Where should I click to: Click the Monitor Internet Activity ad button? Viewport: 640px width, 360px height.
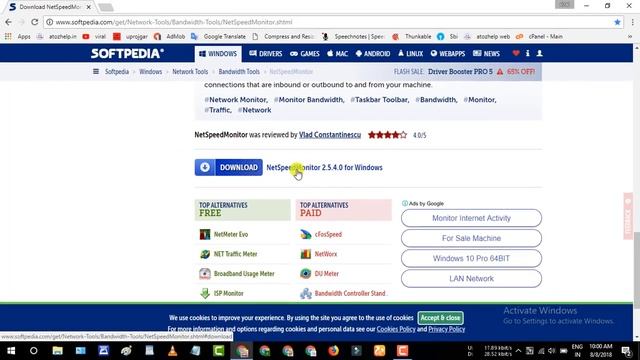[x=471, y=218]
